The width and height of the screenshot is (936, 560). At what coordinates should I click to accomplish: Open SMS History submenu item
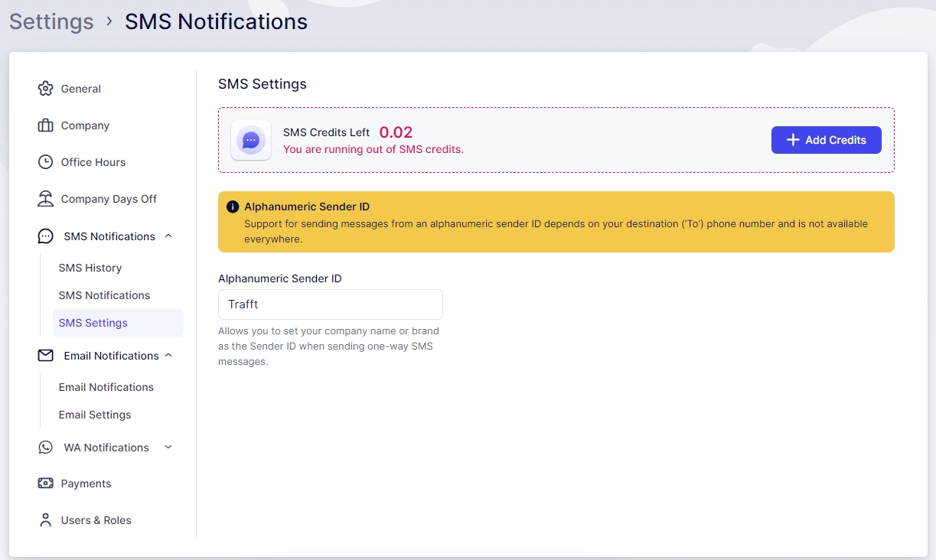click(x=90, y=268)
